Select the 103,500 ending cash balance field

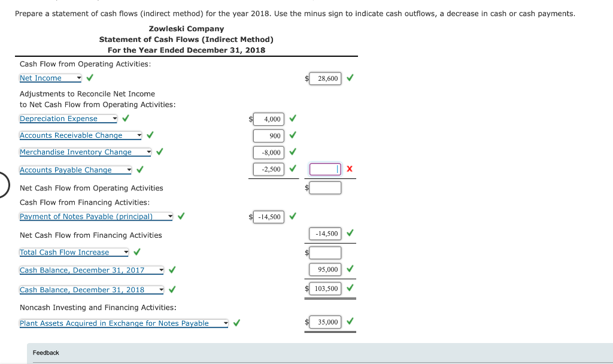point(326,289)
